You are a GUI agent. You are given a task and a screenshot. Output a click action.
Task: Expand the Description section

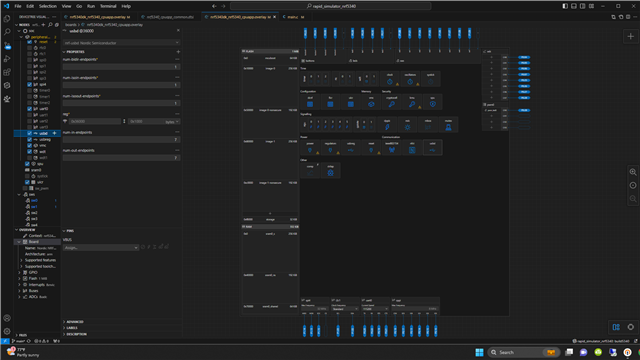(76, 334)
